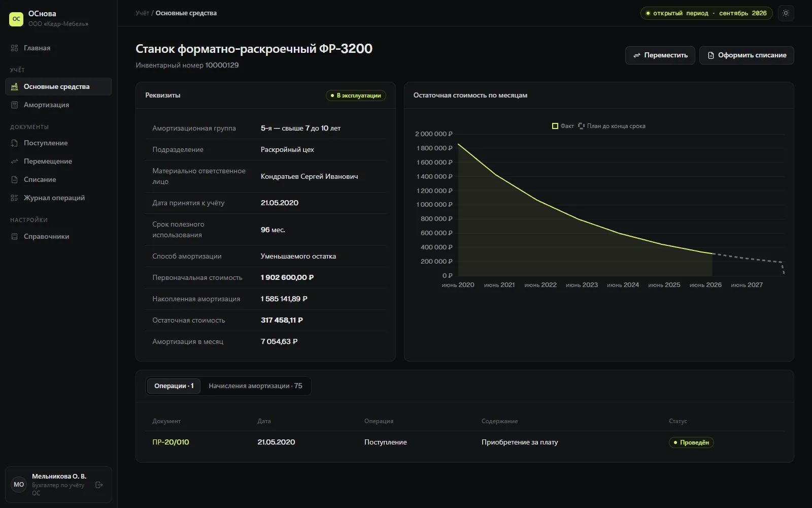Switch to the Начисления амортизации · 75 tab

click(255, 386)
